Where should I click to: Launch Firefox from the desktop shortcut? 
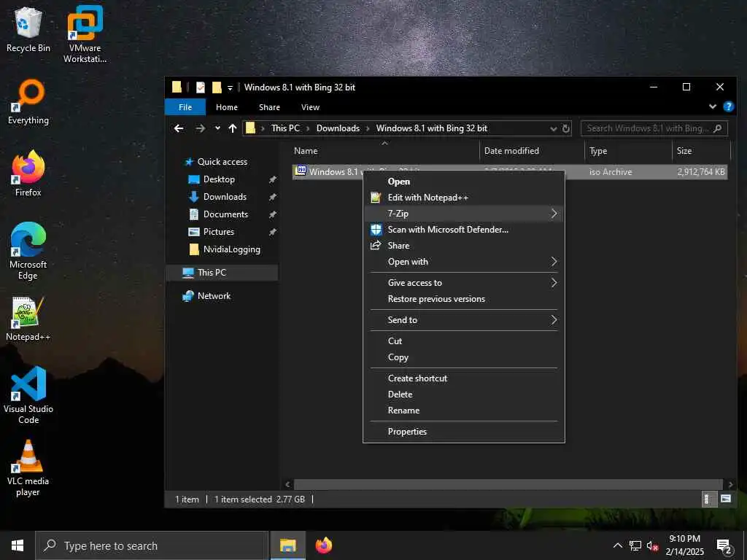tap(28, 174)
